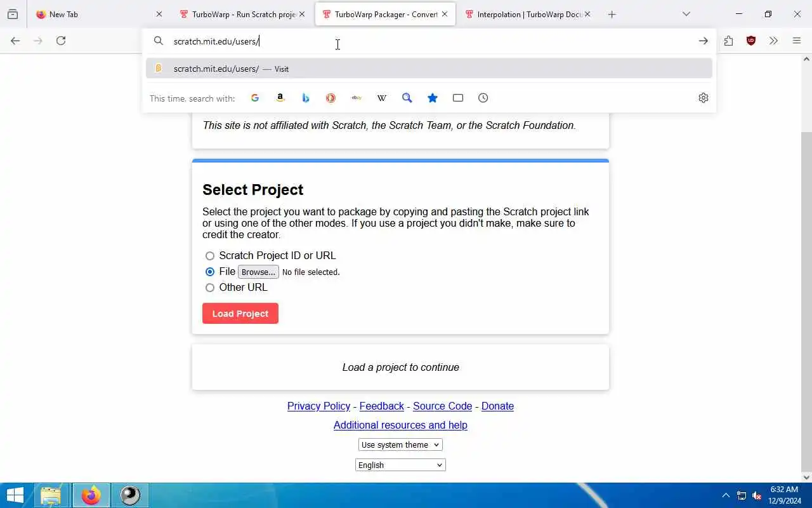Open search settings gear in address dropdown
Image resolution: width=812 pixels, height=508 pixels.
[703, 98]
